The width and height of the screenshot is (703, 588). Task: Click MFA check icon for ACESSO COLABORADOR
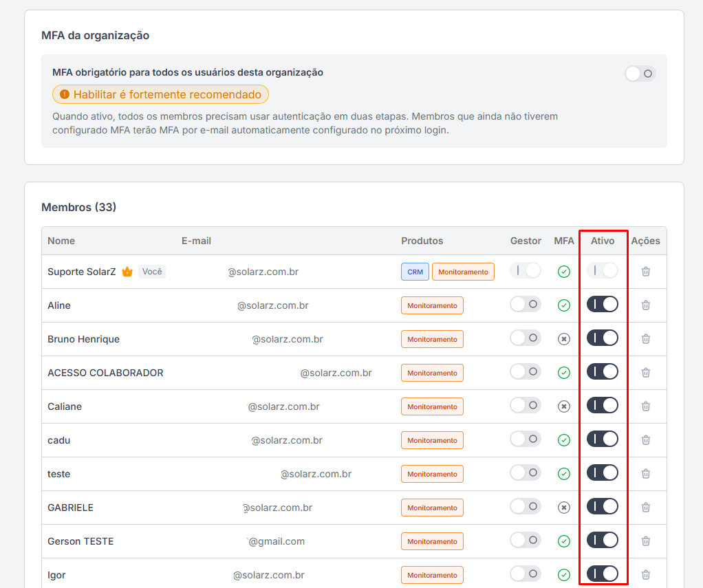564,373
